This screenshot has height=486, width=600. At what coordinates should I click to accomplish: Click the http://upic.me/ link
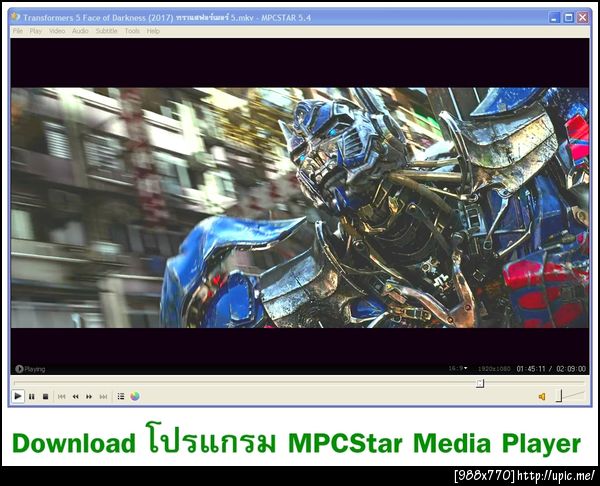tap(556, 476)
